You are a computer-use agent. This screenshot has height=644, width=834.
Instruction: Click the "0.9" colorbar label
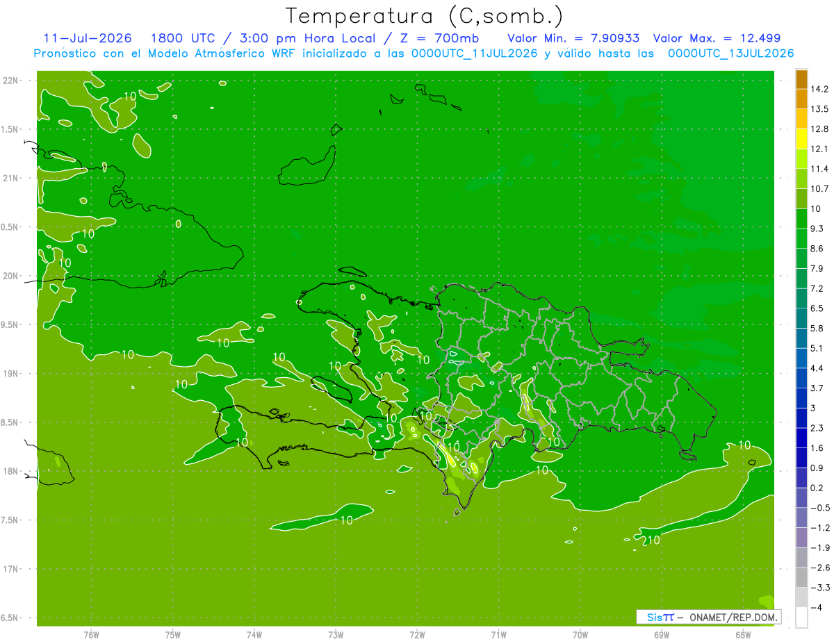point(818,468)
